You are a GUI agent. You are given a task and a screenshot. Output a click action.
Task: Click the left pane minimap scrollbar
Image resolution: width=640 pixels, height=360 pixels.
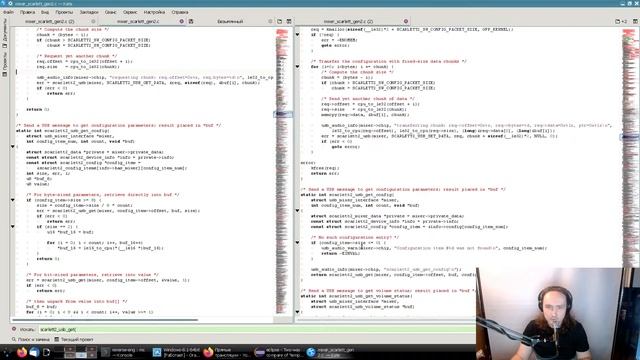(x=282, y=171)
